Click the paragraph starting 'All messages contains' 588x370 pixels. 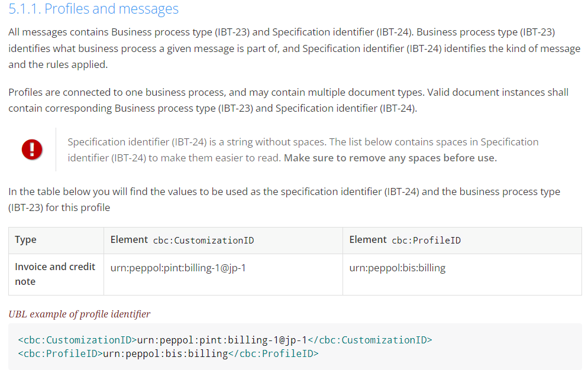(295, 48)
